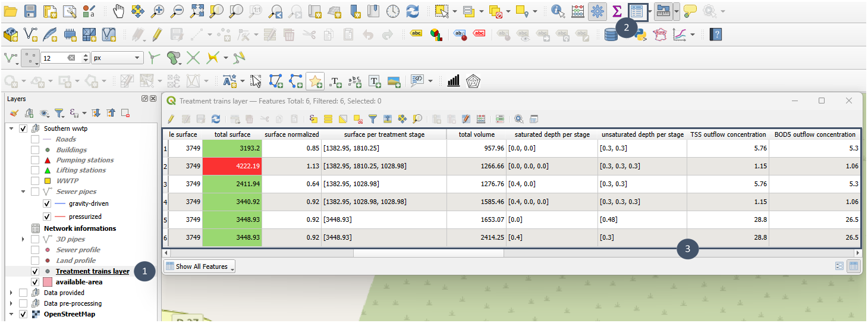Sort by total surface column header
The image size is (868, 323).
point(232,134)
